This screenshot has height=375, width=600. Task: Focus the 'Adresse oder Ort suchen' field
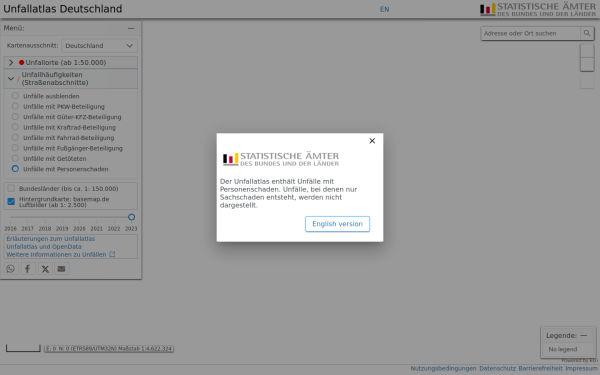[x=531, y=33]
